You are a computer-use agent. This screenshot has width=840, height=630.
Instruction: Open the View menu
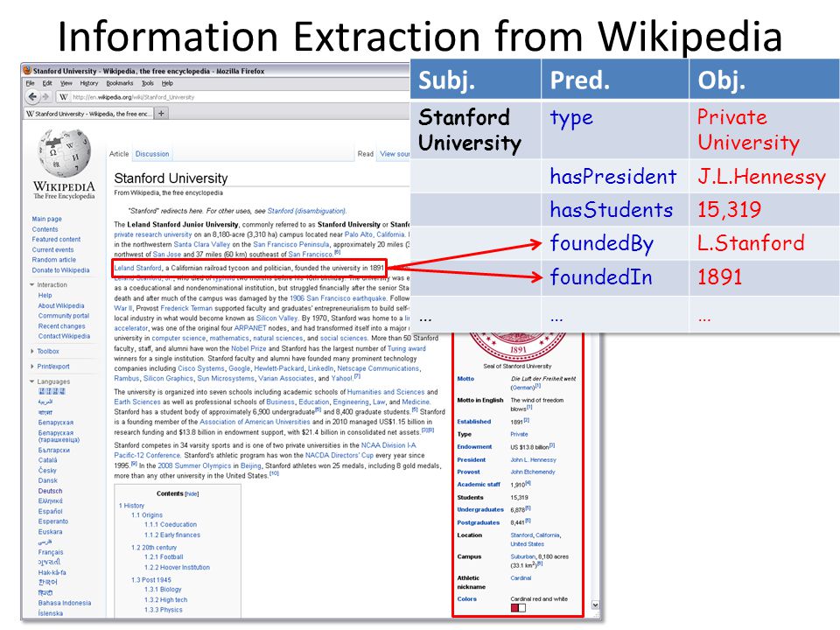click(66, 84)
